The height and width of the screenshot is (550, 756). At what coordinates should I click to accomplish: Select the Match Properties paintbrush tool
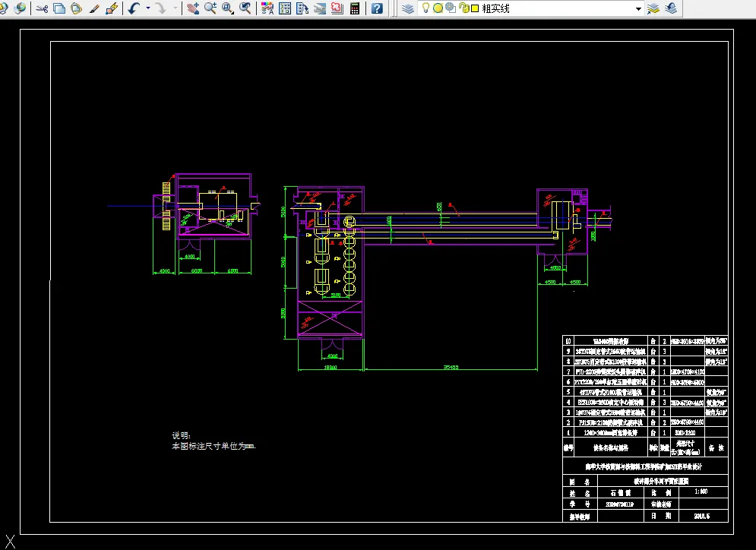pyautogui.click(x=94, y=8)
